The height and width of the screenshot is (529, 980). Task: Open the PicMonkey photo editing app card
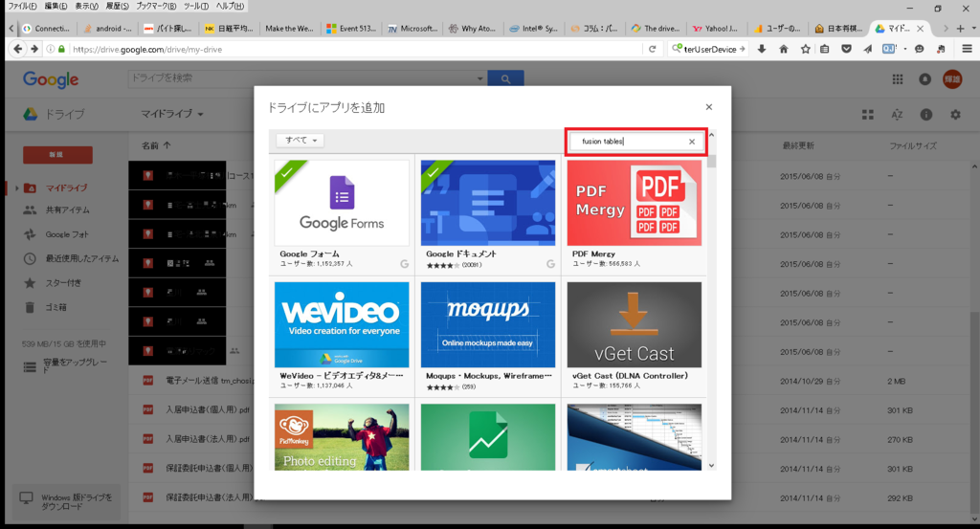click(x=342, y=436)
